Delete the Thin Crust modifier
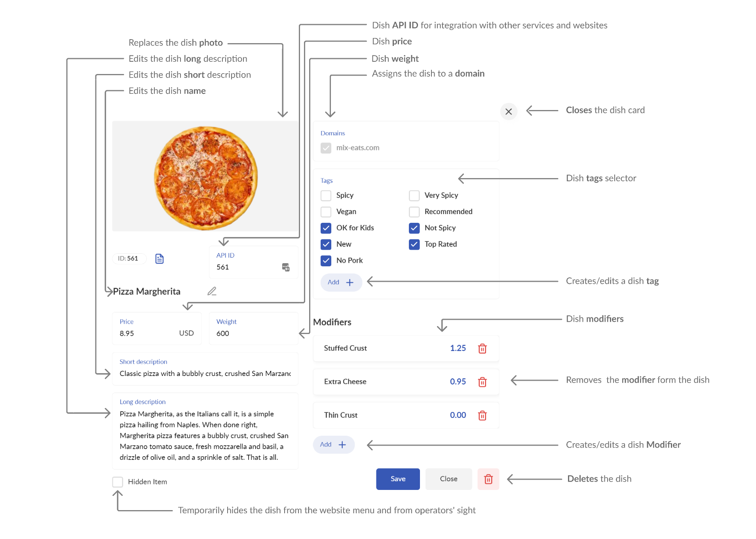 tap(482, 416)
